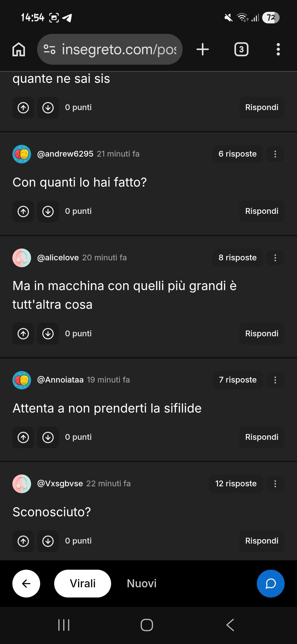Viewport: 297px width, 644px height.
Task: Open the browser home page
Action: pos(19,50)
